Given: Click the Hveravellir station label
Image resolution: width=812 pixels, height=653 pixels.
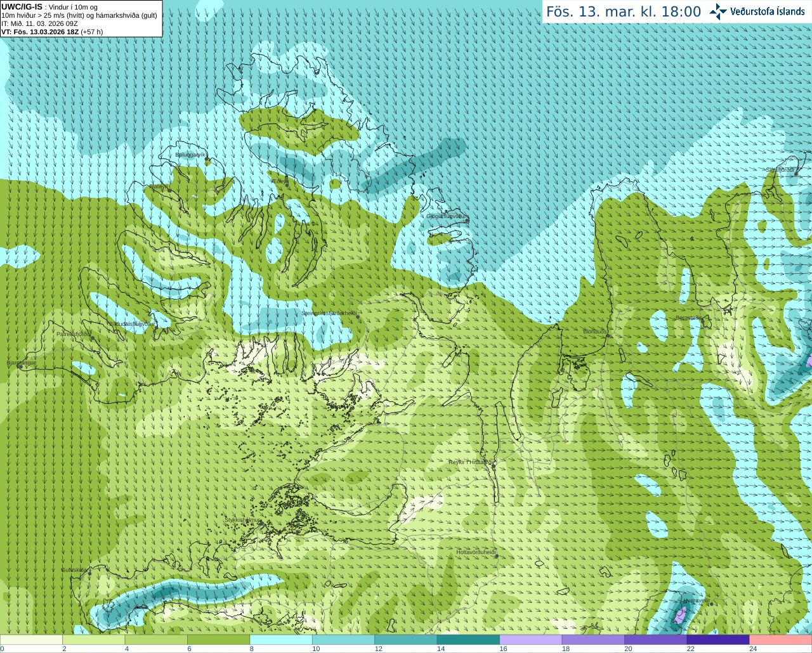Looking at the screenshot, I should [697, 600].
